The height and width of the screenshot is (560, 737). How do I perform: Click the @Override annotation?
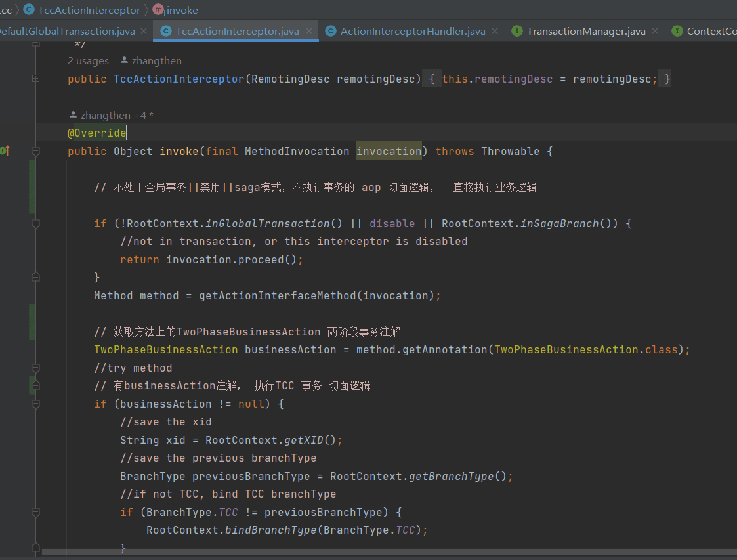click(97, 133)
